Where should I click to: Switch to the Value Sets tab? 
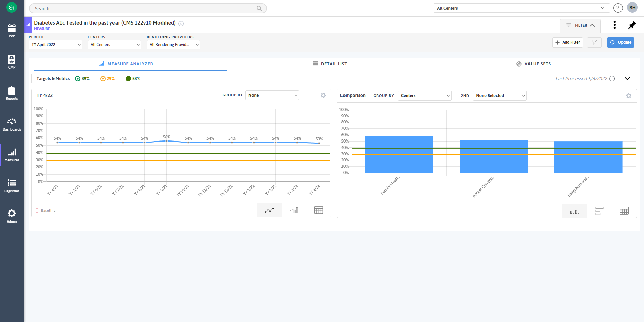click(x=534, y=64)
